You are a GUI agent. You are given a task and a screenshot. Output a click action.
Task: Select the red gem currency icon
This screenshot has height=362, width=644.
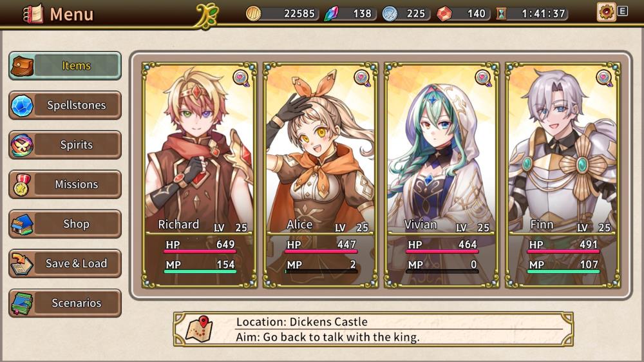[x=444, y=14]
